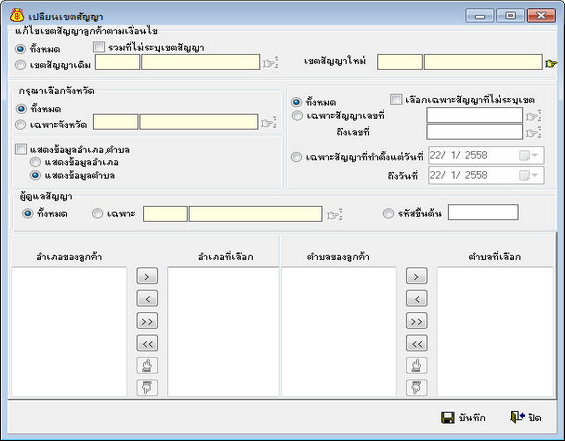This screenshot has width=565, height=441.
Task: Check เลือกเฉพาะสัญญาที่ไม่ระบุเขต option
Action: (x=396, y=99)
